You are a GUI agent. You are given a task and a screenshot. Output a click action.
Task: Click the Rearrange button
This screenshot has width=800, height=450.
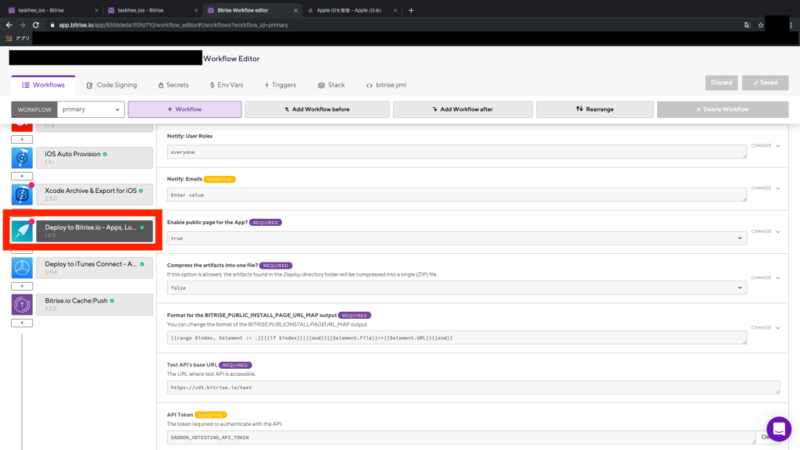point(594,109)
